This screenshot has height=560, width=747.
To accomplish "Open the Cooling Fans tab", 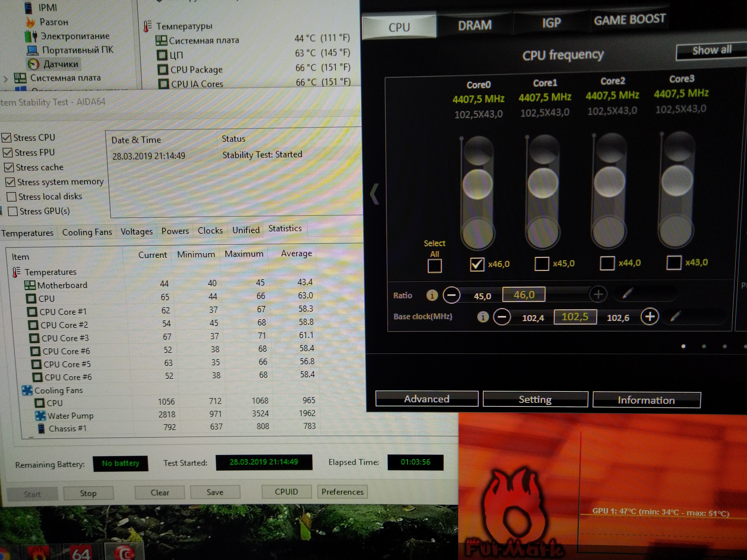I will click(x=87, y=232).
